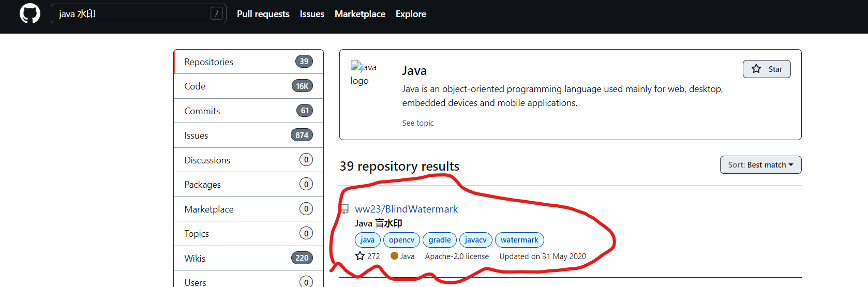Open the "Sort: Best match" dropdown

pos(760,164)
